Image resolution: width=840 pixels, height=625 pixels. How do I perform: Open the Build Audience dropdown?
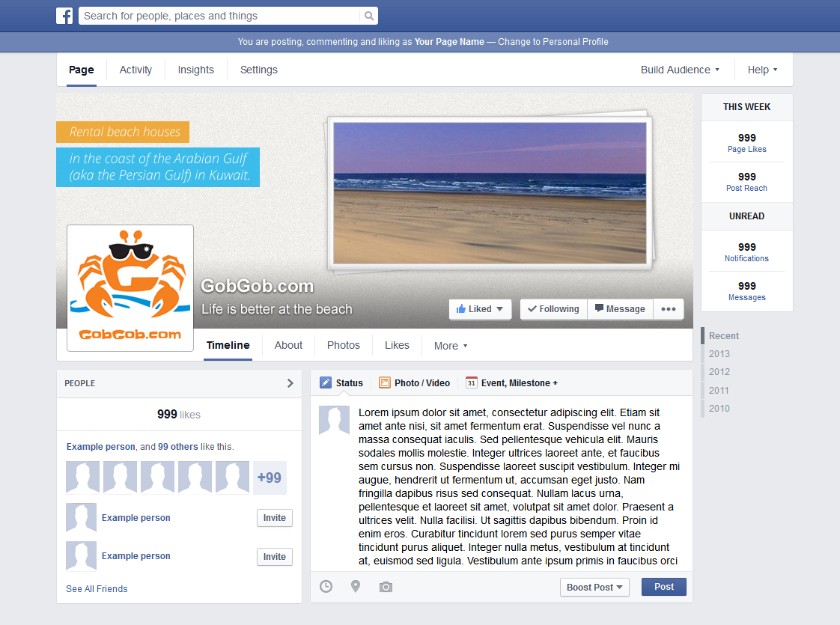click(680, 70)
